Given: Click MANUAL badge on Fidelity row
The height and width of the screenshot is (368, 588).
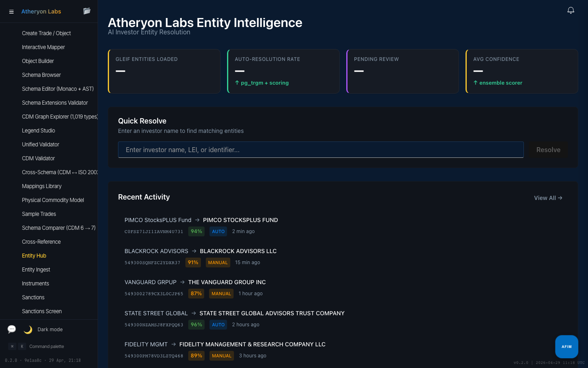Looking at the screenshot, I should pos(222,356).
